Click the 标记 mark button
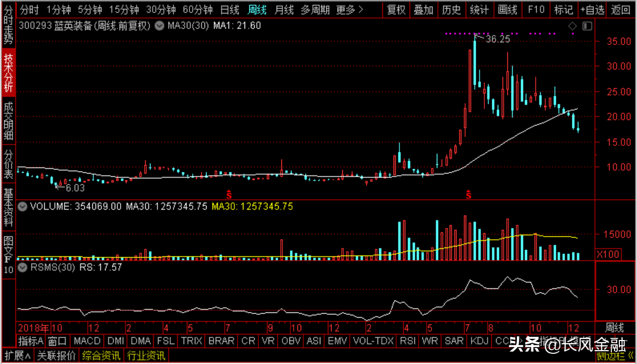 tap(563, 10)
